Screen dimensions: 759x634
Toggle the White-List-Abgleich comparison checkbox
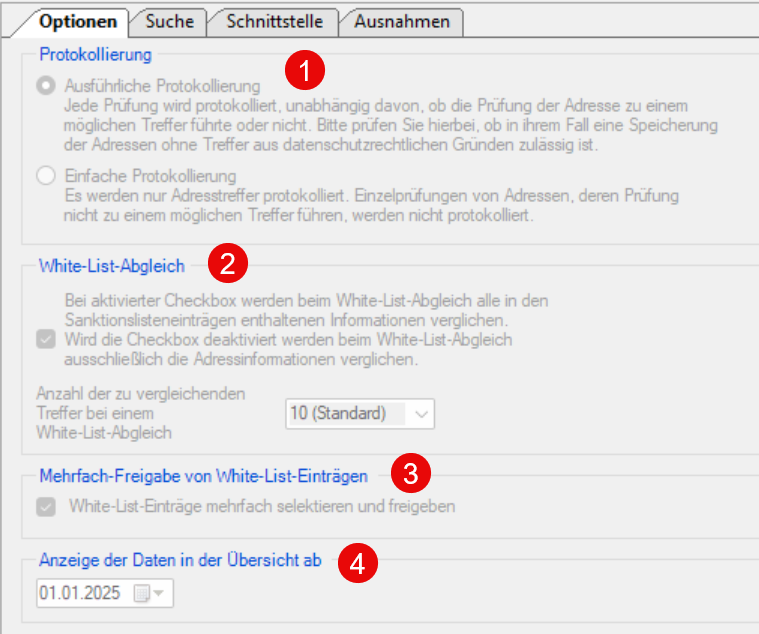(x=46, y=340)
